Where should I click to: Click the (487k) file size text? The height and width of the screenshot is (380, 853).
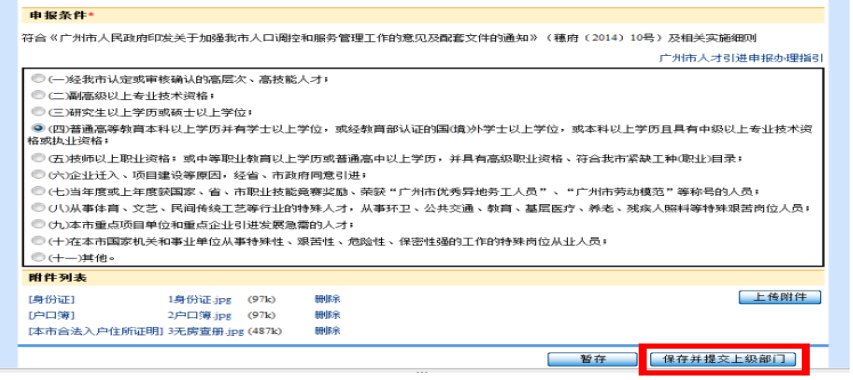tap(265, 331)
